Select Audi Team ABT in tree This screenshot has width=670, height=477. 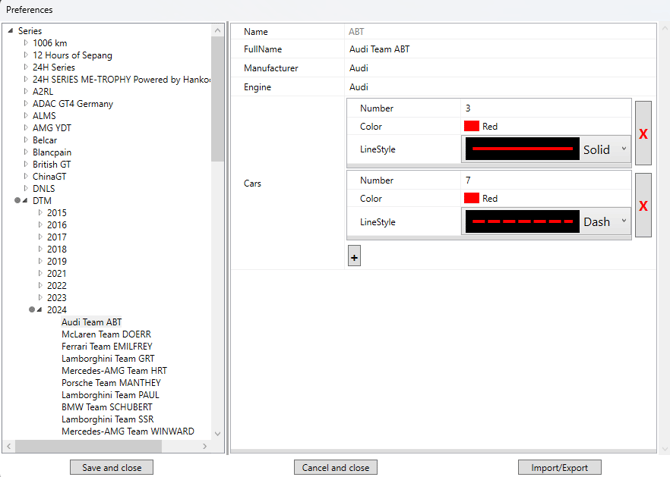(91, 322)
